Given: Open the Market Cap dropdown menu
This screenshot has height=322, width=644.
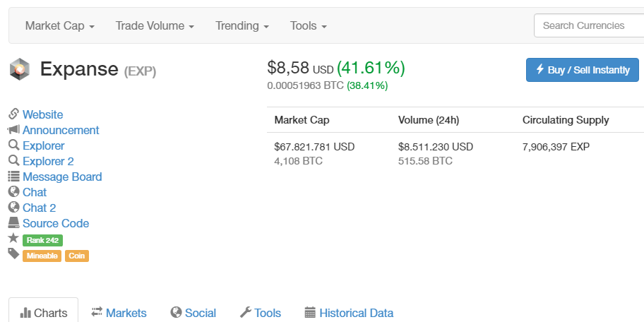Looking at the screenshot, I should point(59,26).
